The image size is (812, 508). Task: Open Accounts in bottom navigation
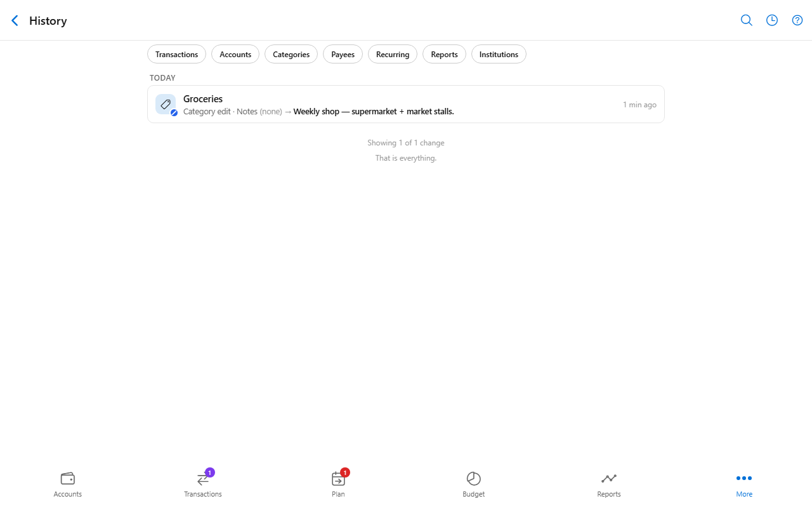pyautogui.click(x=68, y=485)
